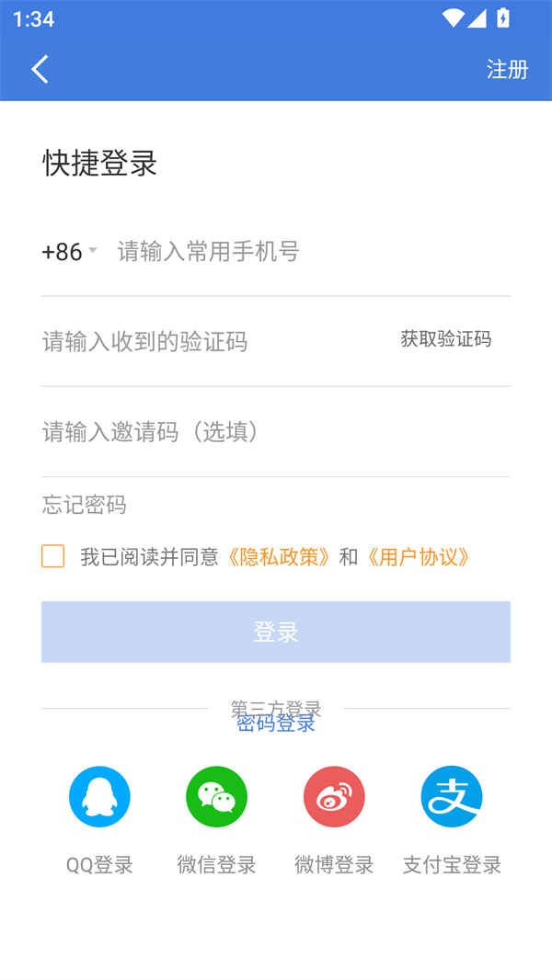This screenshot has height=980, width=552.
Task: Agree to privacy policy and user terms
Action: point(52,556)
